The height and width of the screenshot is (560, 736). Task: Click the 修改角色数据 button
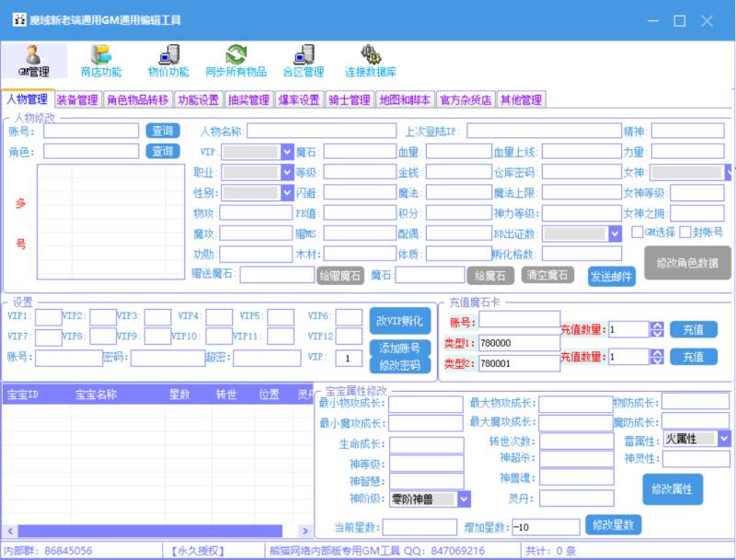click(687, 263)
